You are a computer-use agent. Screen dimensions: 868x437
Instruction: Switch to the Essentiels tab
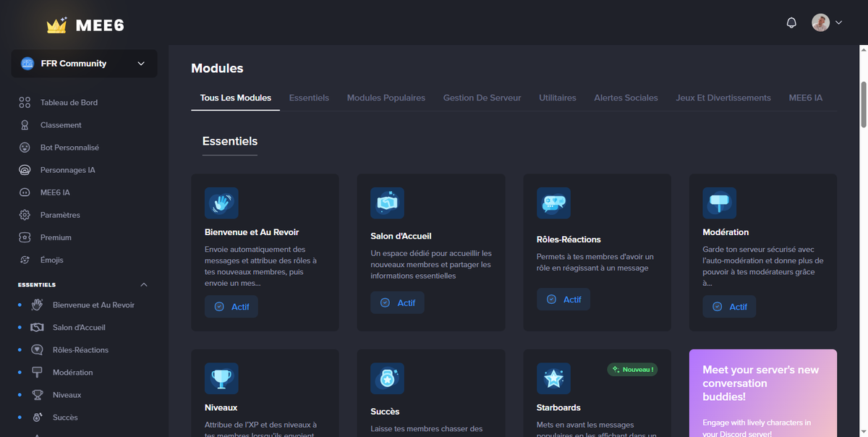pos(309,98)
